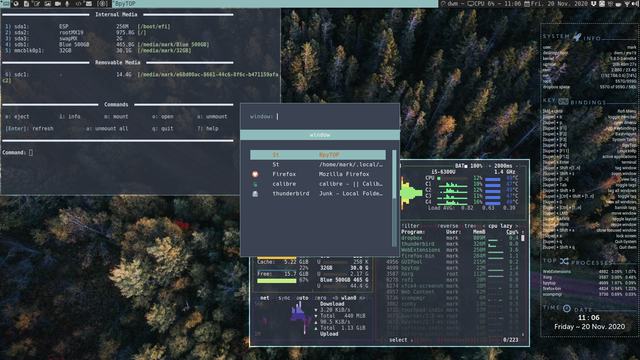The height and width of the screenshot is (360, 640).
Task: Click the sdc1 removable media entry
Action: (141, 78)
